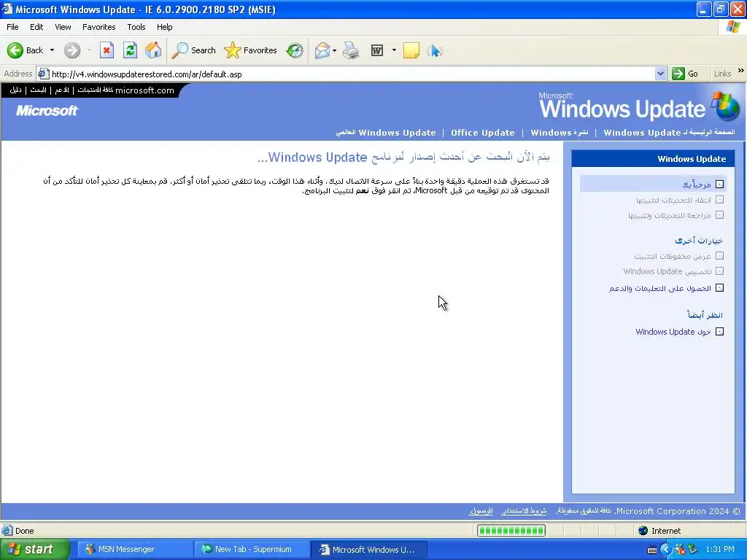
Task: Open the About Windows Update sidebar link
Action: (x=673, y=332)
